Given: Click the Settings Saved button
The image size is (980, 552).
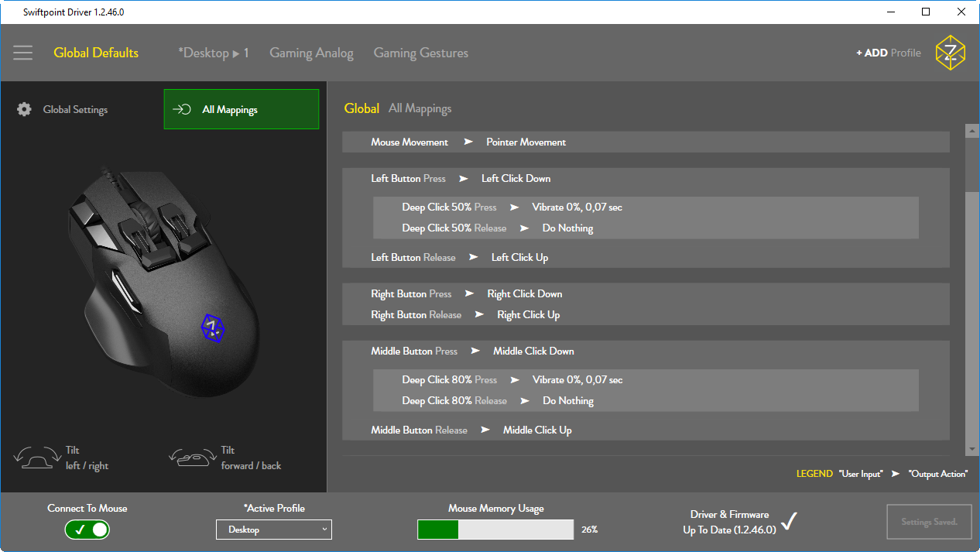Looking at the screenshot, I should pyautogui.click(x=929, y=522).
